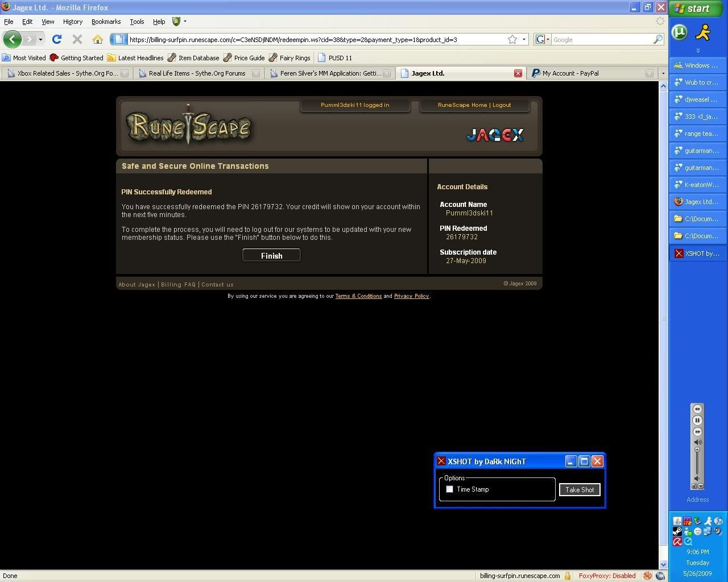Click the page vertical scrollbar down arrow
The height and width of the screenshot is (582, 728).
click(x=663, y=564)
